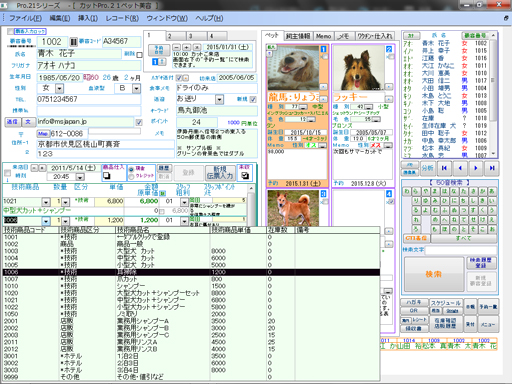Open the 編集(E) menu

(x=60, y=18)
